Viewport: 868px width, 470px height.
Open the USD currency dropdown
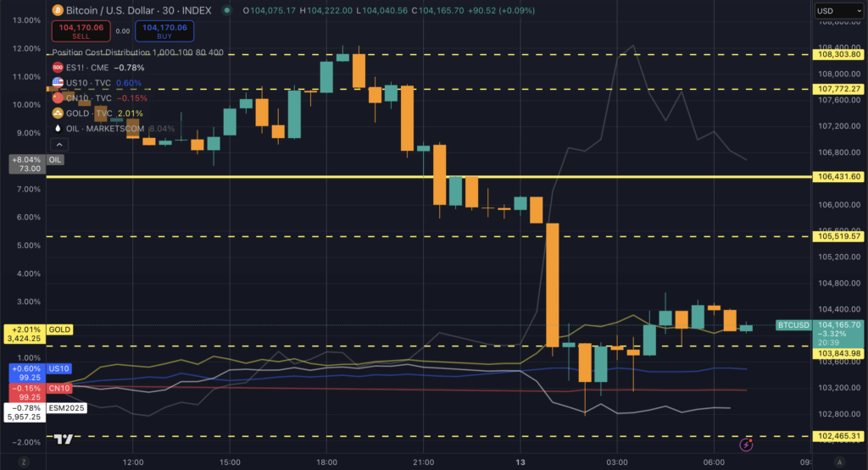click(x=838, y=10)
